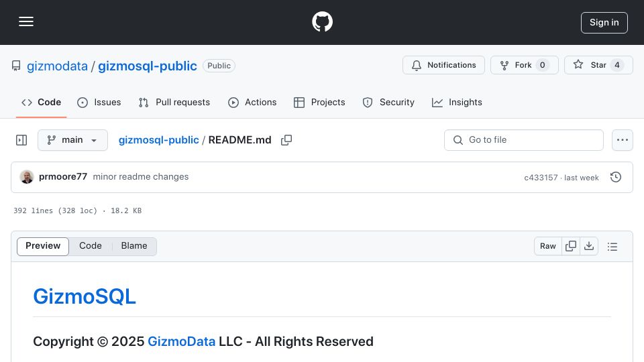
Task: Expand the file tree side panel
Action: [21, 140]
